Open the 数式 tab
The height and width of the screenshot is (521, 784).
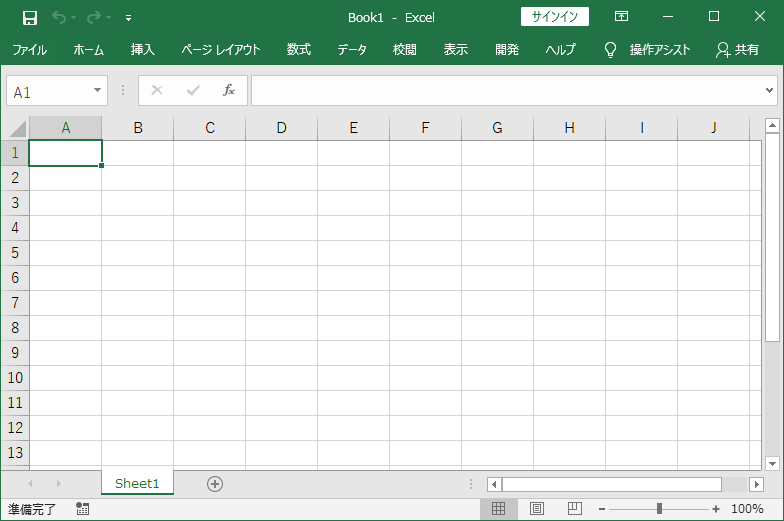(298, 50)
